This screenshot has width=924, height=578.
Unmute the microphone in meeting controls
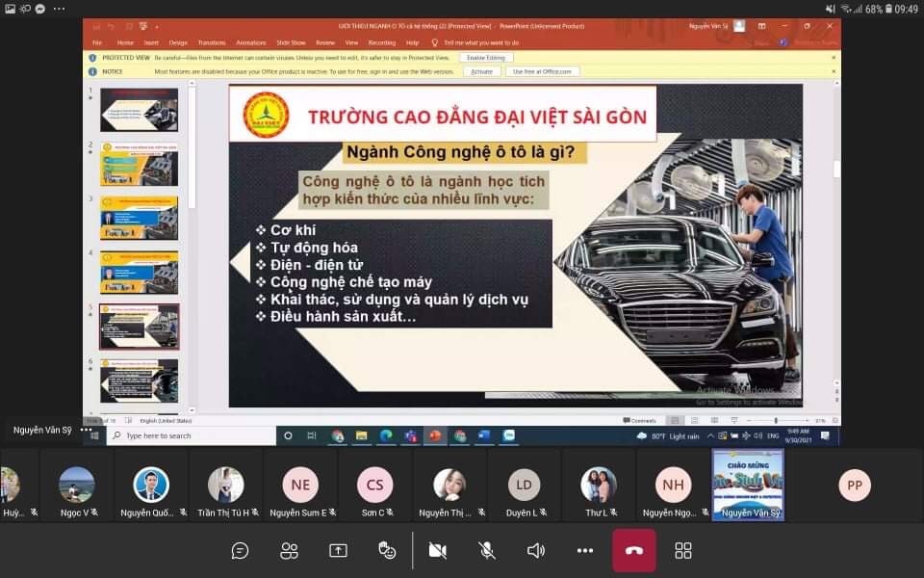(487, 551)
